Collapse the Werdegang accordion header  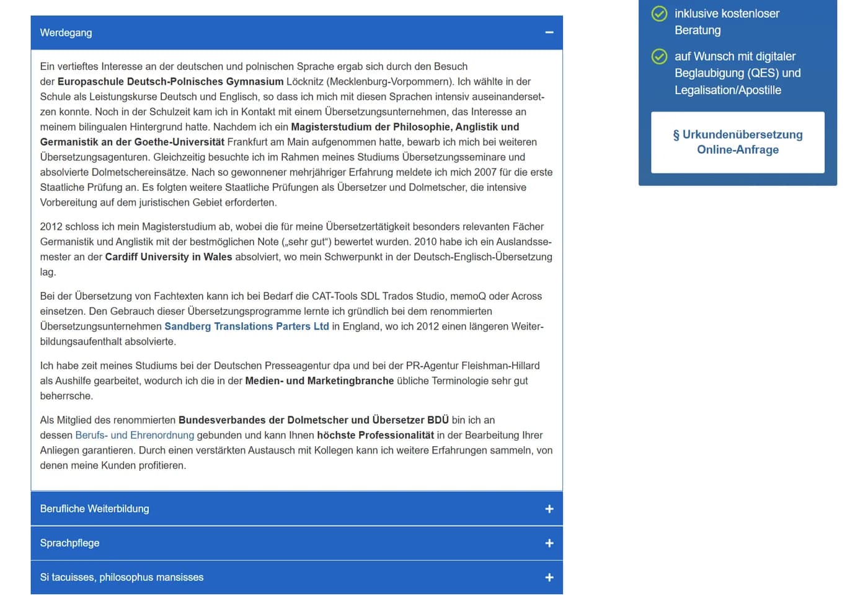click(x=297, y=33)
